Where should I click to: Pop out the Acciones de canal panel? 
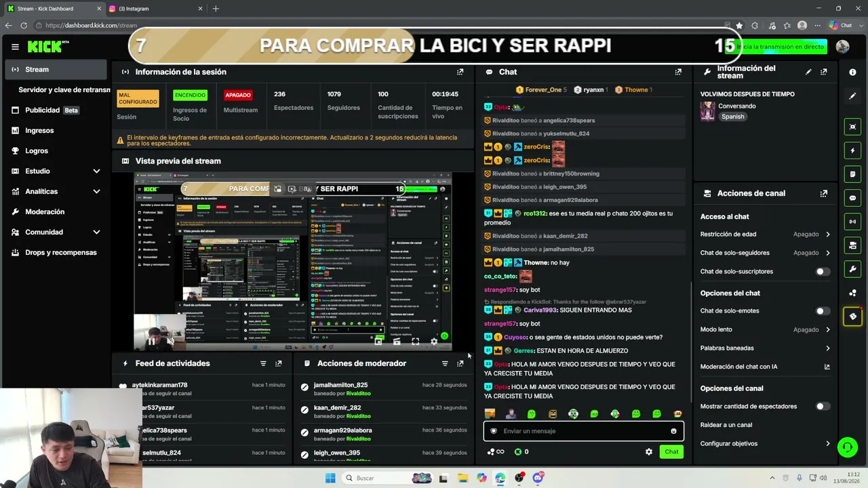[x=824, y=193]
